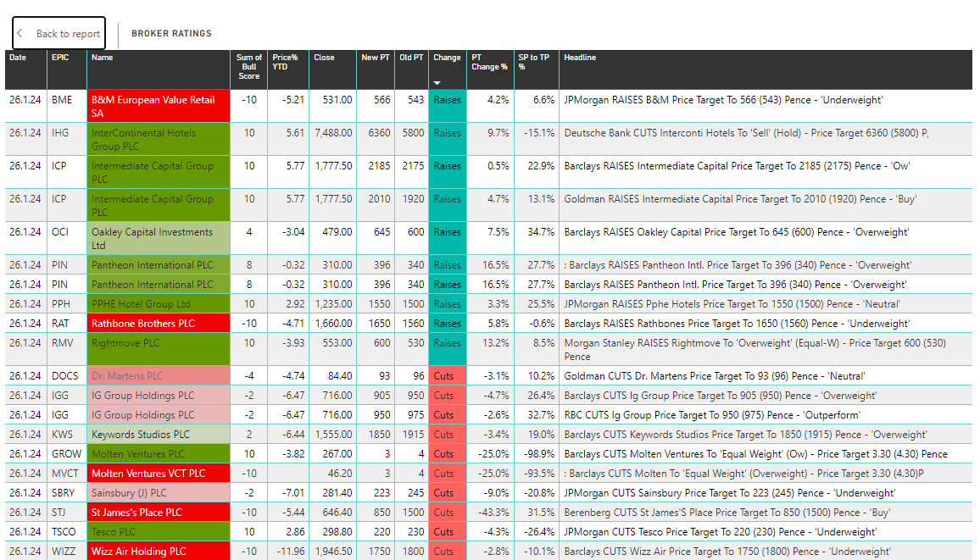This screenshot has height=560, width=980.
Task: Select the 1500 old PT in STJ row
Action: click(x=413, y=512)
